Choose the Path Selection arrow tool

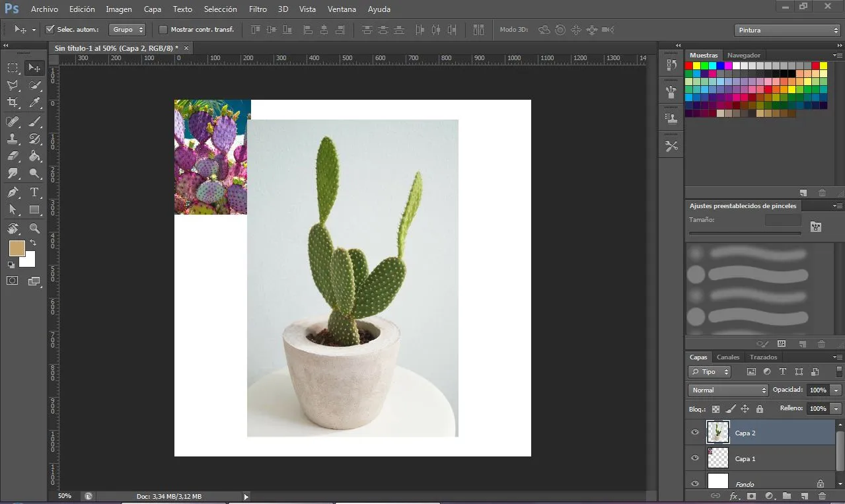click(x=13, y=210)
